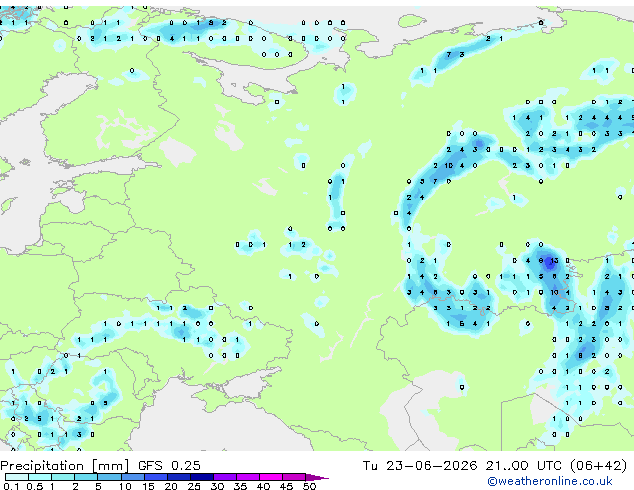Pick the swatch between 45 and 50
The width and height of the screenshot is (634, 490).
coord(294,477)
